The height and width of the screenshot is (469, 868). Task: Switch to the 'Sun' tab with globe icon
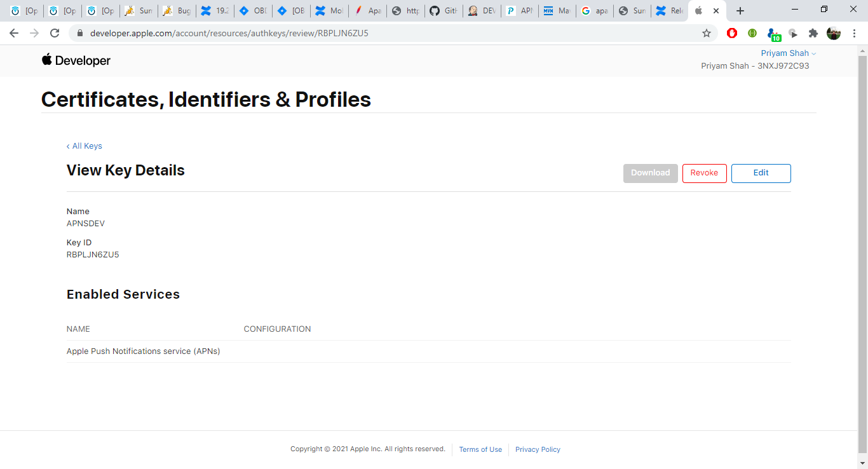tap(632, 11)
